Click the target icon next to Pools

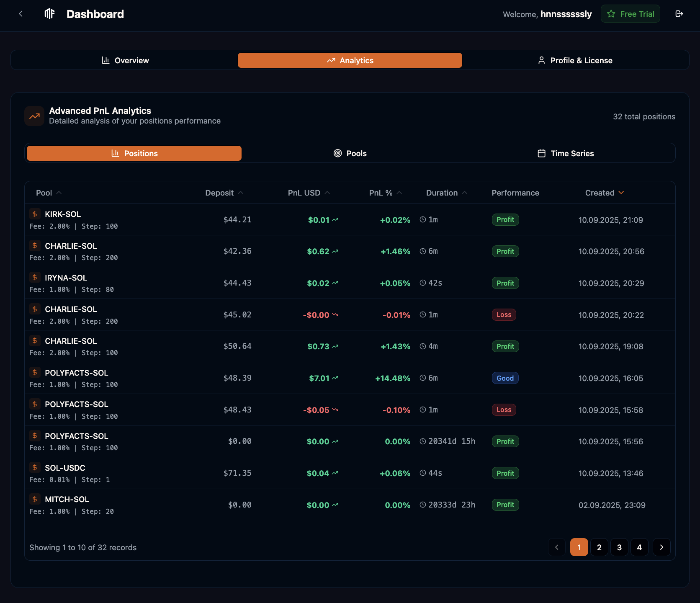tap(337, 153)
